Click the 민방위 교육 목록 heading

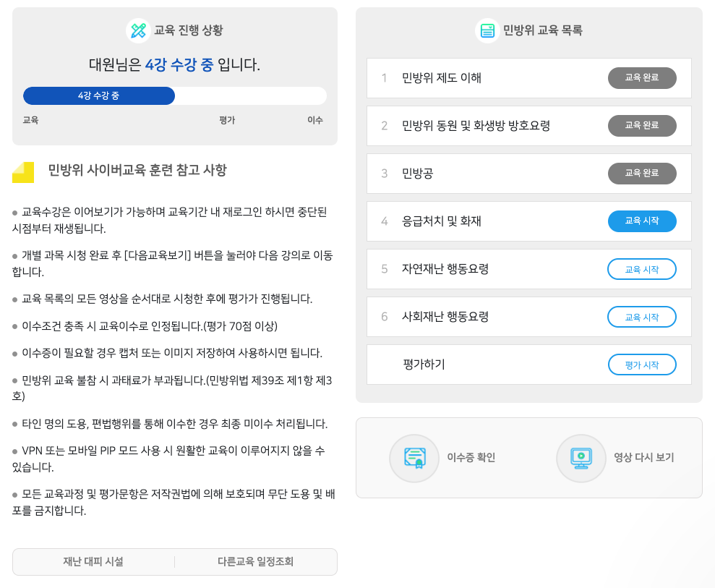[x=542, y=30]
